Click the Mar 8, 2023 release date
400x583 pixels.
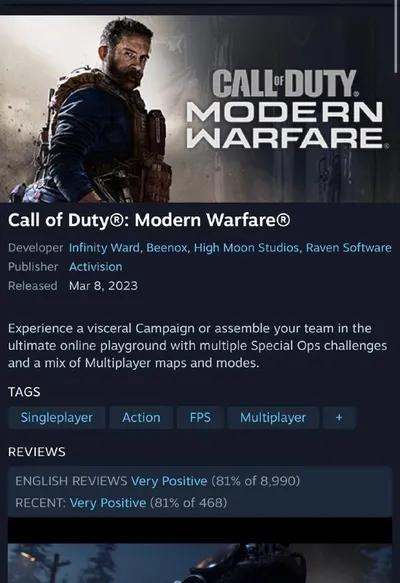103,286
